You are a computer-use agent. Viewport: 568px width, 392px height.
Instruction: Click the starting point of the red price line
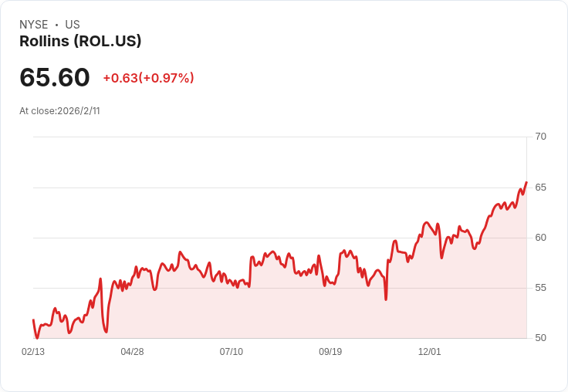pyautogui.click(x=33, y=319)
